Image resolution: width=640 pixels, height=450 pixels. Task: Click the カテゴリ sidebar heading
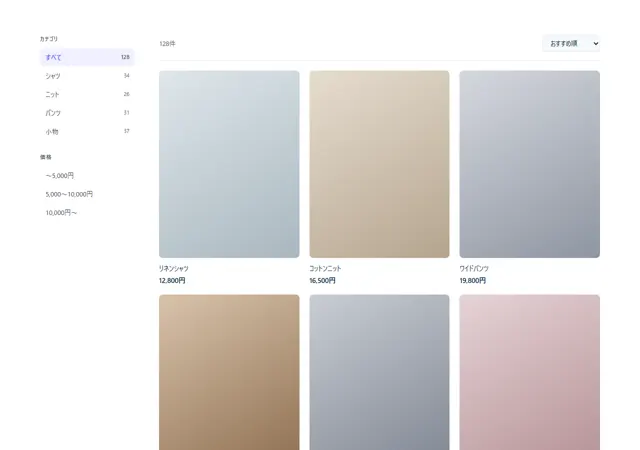[x=49, y=39]
